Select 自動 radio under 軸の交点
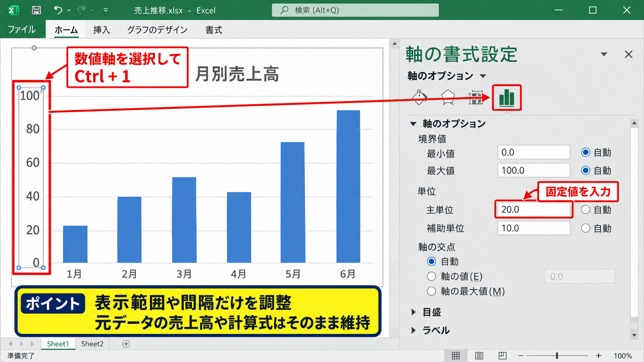This screenshot has width=644, height=362. coord(431,262)
